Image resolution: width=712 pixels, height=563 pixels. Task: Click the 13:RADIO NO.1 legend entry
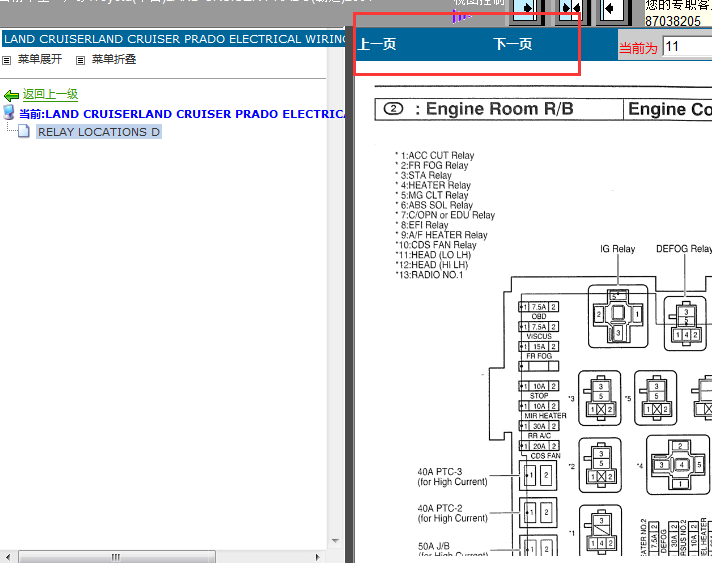(x=429, y=275)
